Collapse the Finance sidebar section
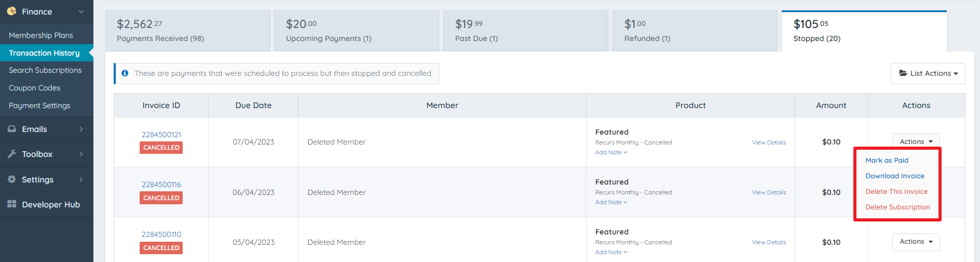This screenshot has width=980, height=262. click(x=81, y=11)
